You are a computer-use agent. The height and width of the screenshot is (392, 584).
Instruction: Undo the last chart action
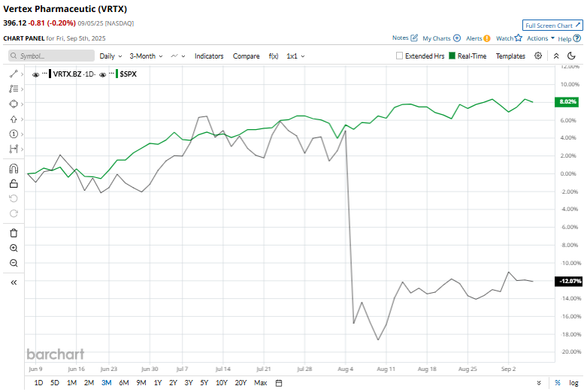[14, 198]
